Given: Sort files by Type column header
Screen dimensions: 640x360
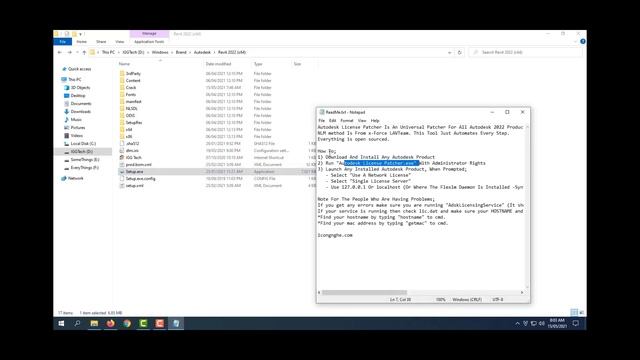Looking at the screenshot, I should point(258,64).
